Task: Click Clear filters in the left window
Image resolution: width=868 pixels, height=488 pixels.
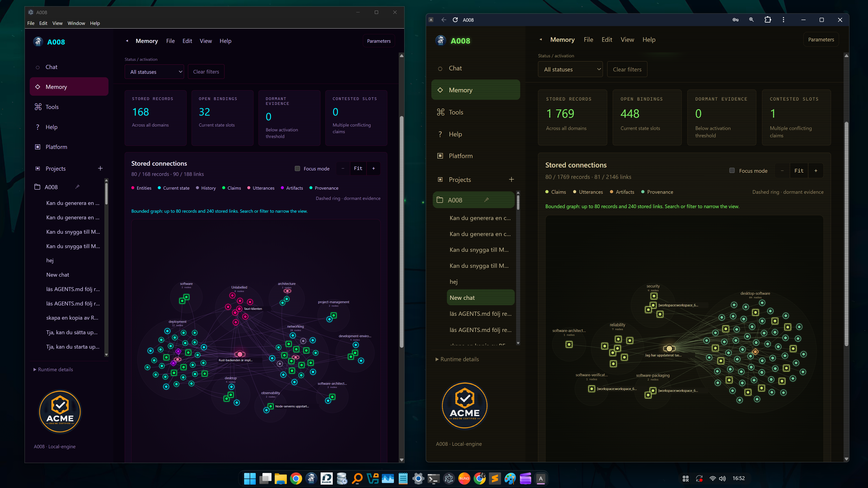Action: 206,72
